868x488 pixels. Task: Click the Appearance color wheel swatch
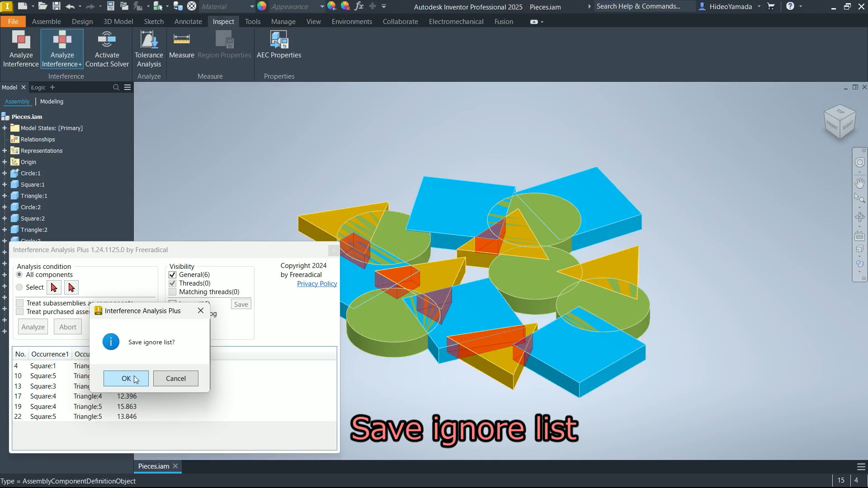(262, 6)
